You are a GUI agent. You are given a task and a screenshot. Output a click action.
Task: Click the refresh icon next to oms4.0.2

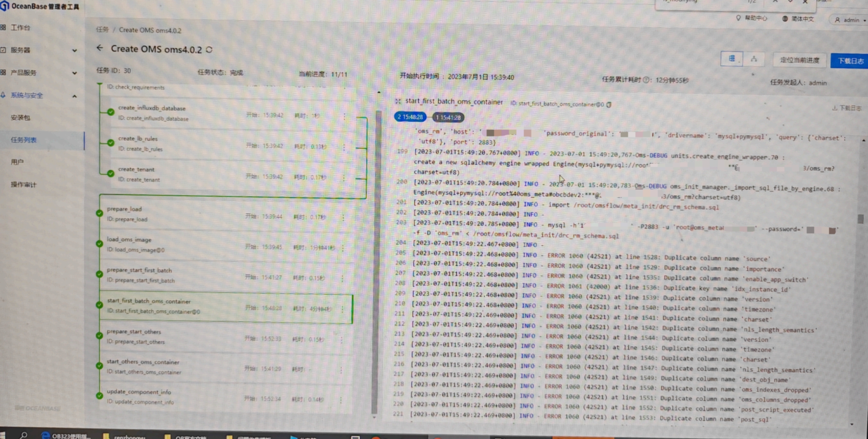point(209,50)
